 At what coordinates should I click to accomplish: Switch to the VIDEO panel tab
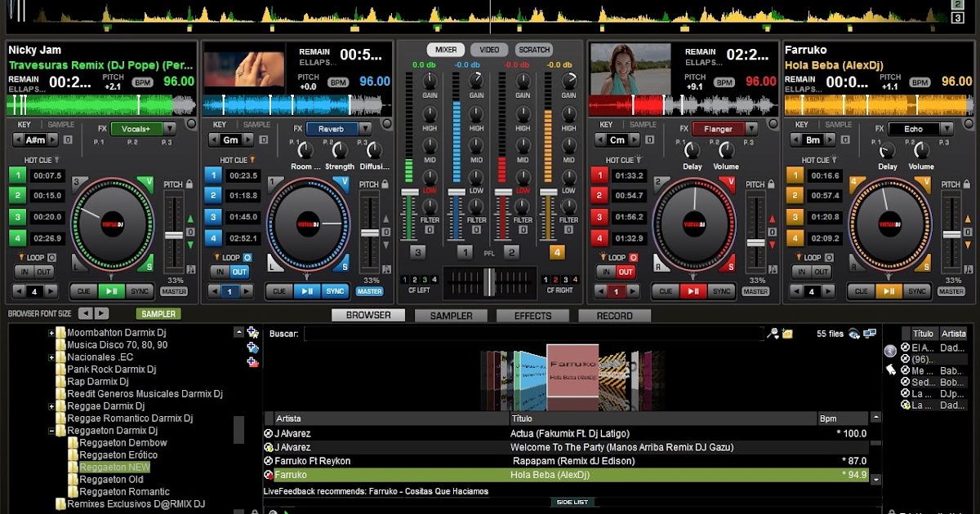(x=489, y=50)
